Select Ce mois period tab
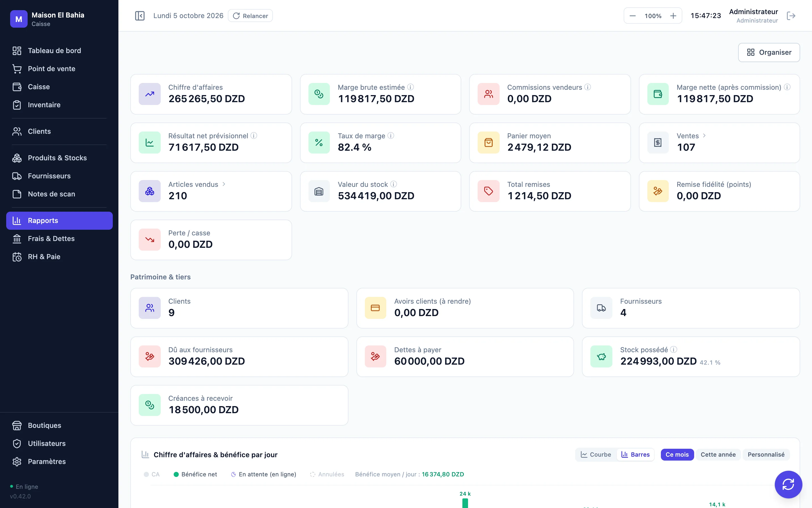The width and height of the screenshot is (812, 508). [677, 455]
